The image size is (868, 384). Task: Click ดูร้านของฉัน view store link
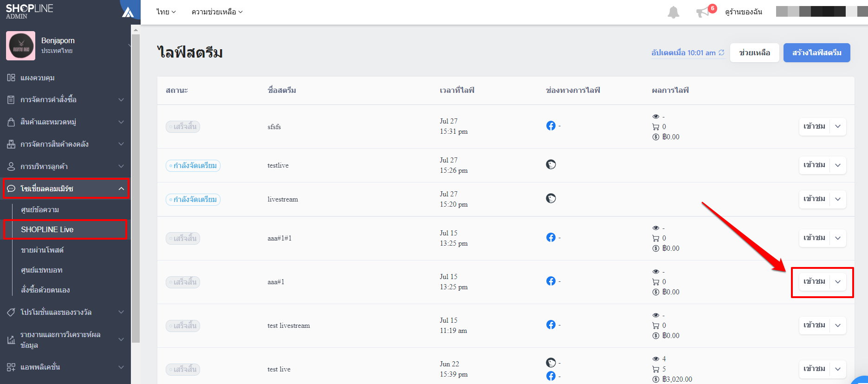(x=744, y=12)
